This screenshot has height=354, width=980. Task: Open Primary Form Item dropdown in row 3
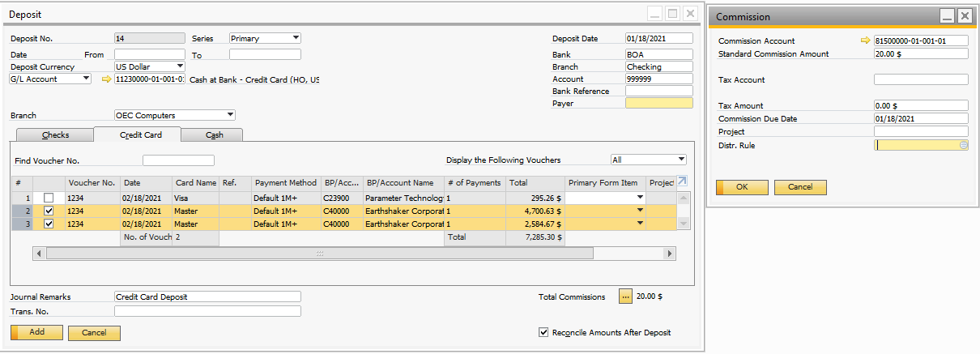pyautogui.click(x=640, y=224)
